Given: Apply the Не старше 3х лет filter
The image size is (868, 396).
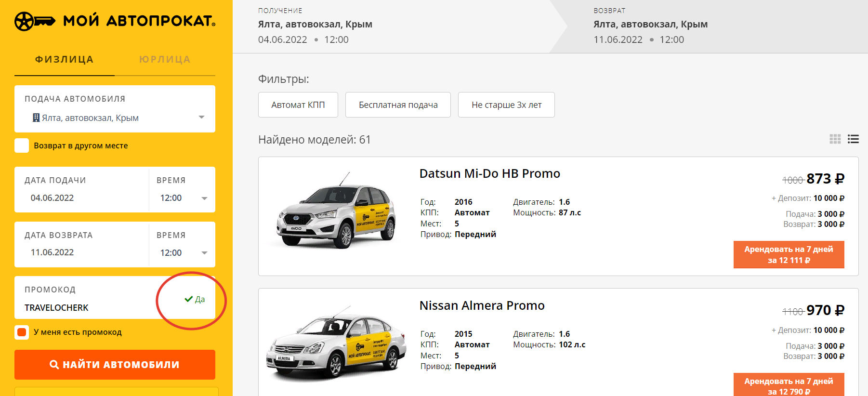Looking at the screenshot, I should [x=506, y=105].
